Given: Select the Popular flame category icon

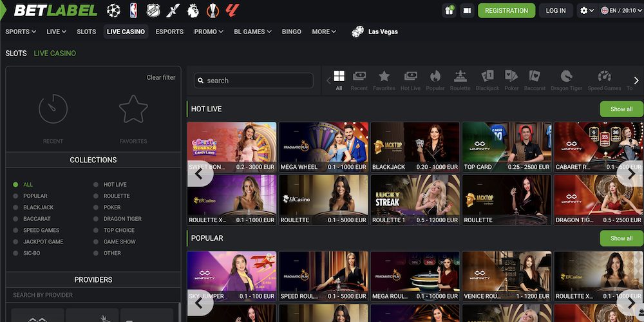Looking at the screenshot, I should 435,76.
